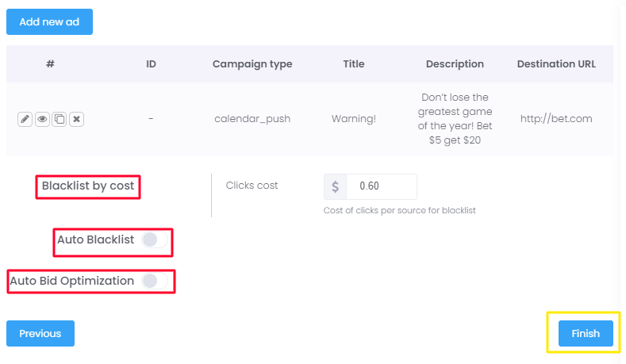The image size is (626, 364).
Task: Click the ID column header
Action: tap(151, 64)
